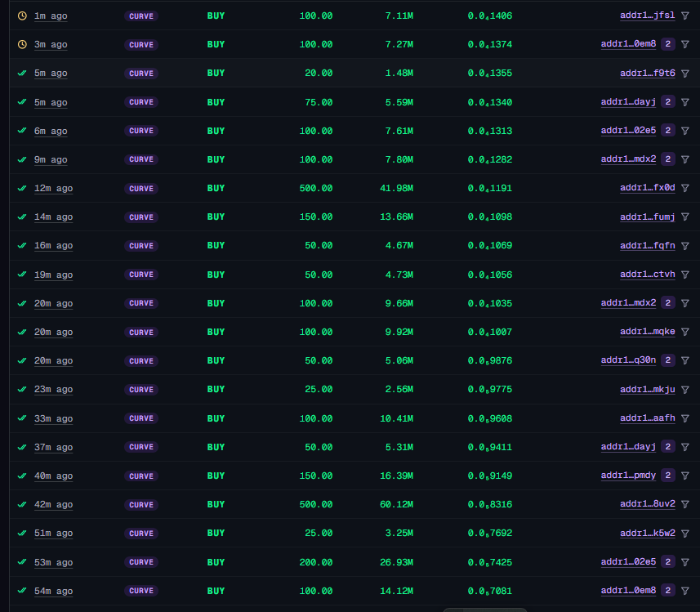
Task: Filter trades by the addr1…jfsl wallet icon
Action: pos(685,16)
